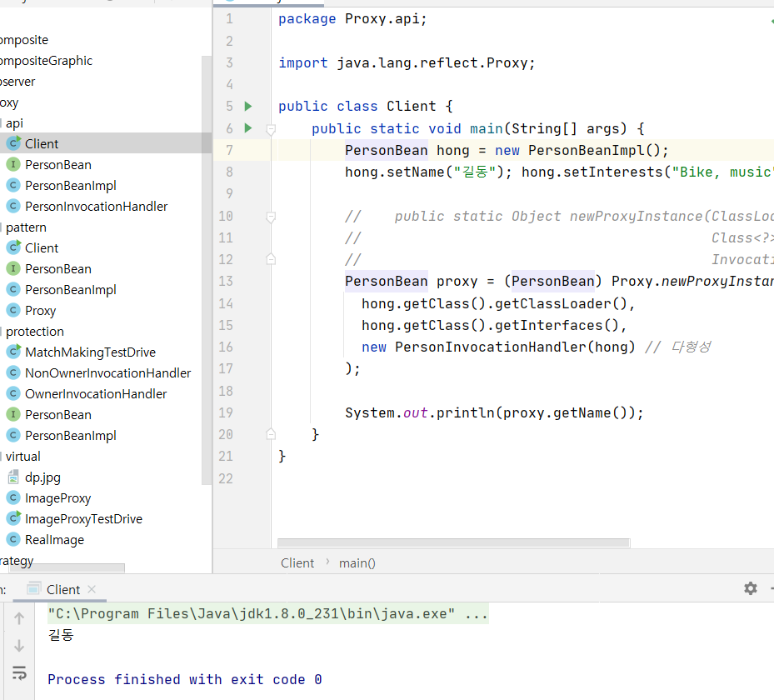Click down arrow in run console toolbar
The height and width of the screenshot is (700, 774).
[x=19, y=646]
